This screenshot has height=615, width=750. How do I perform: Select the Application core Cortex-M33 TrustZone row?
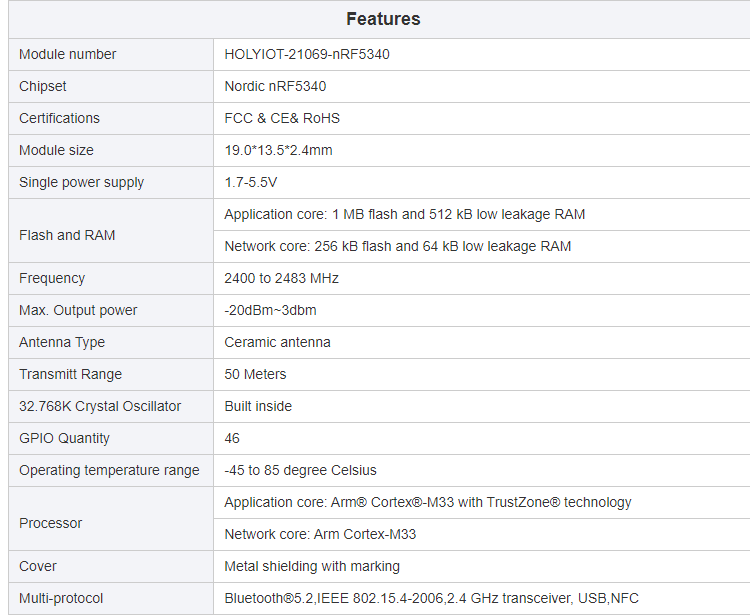point(427,502)
